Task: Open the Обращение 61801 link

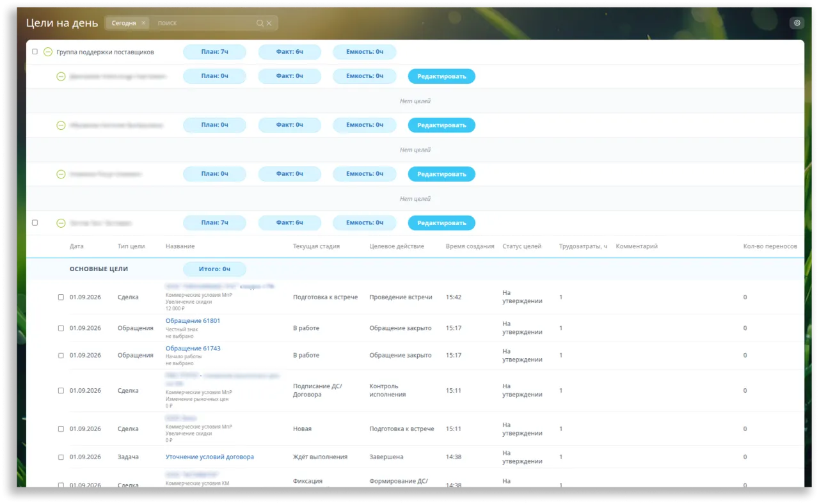Action: click(193, 321)
